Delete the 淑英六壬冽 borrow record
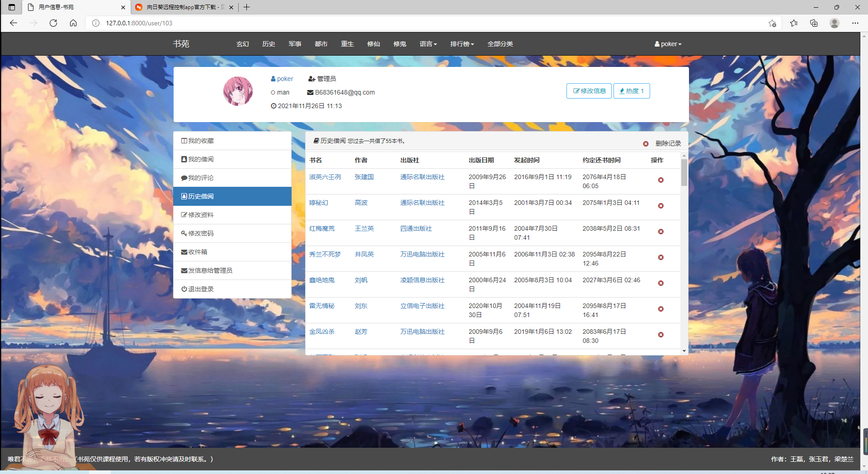This screenshot has width=868, height=474. pos(660,180)
